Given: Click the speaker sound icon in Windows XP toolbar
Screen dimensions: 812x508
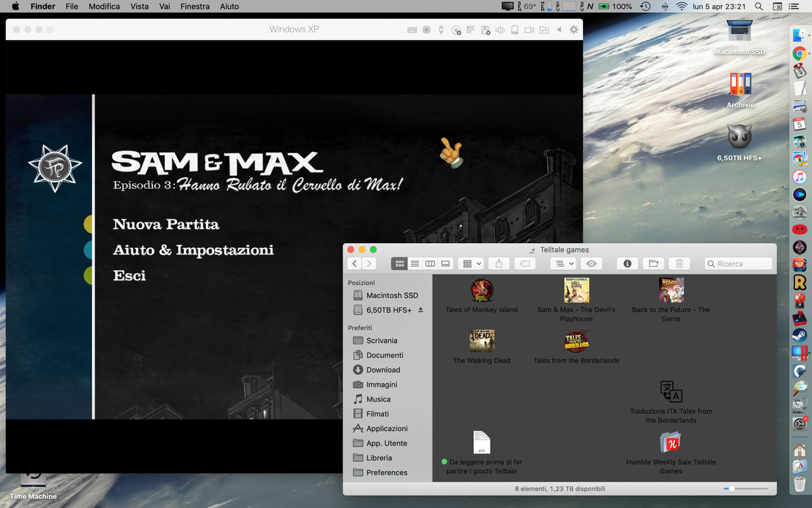Looking at the screenshot, I should coord(500,30).
